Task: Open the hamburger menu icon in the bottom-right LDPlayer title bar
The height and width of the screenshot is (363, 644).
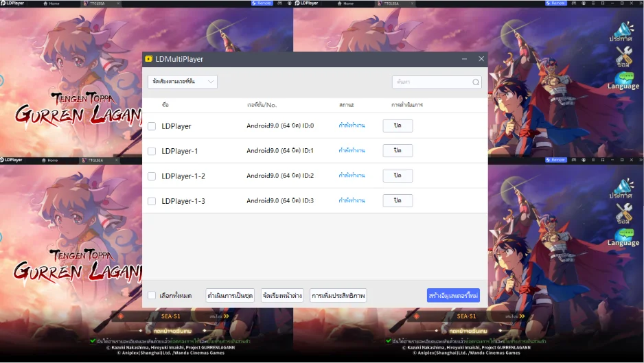Action: pyautogui.click(x=593, y=160)
